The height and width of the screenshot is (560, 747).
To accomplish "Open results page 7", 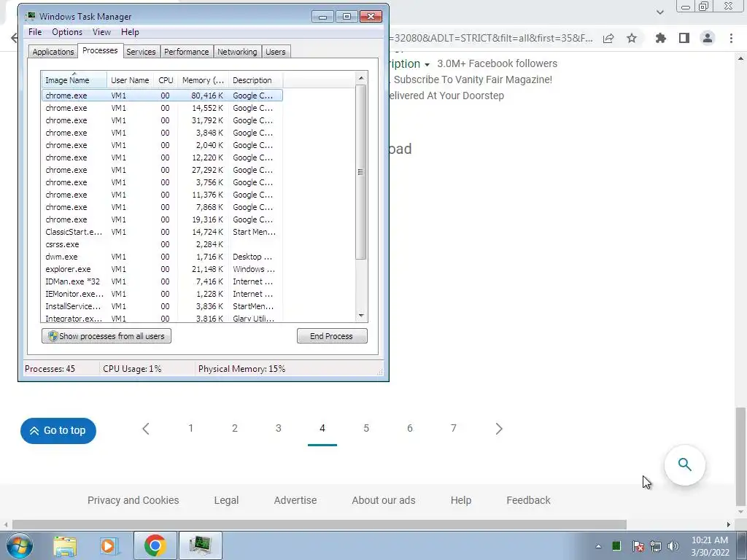I will pos(454,428).
